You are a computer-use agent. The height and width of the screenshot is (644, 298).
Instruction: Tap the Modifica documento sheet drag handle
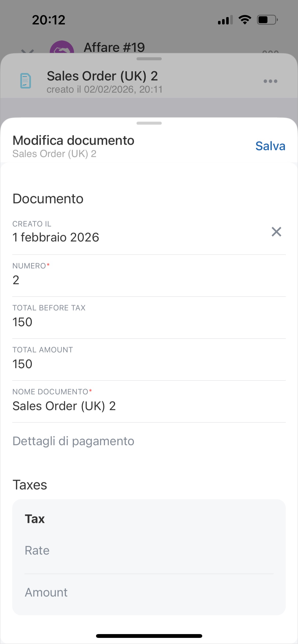(x=149, y=123)
